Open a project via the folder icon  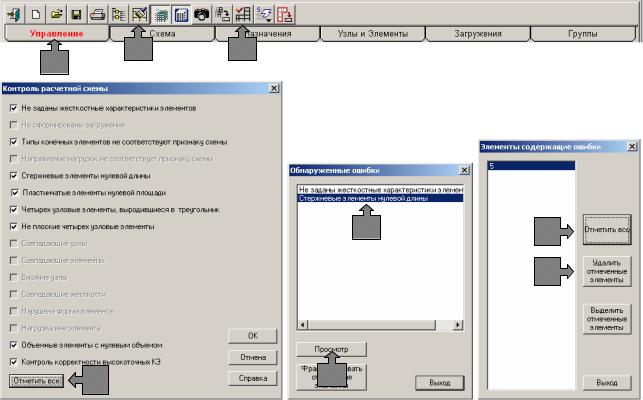click(x=56, y=15)
